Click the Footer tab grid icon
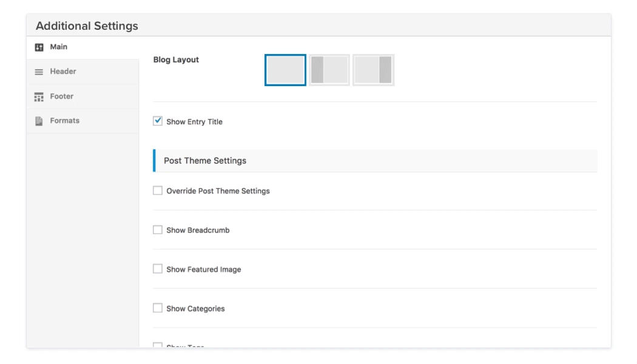The image size is (637, 364). [39, 96]
